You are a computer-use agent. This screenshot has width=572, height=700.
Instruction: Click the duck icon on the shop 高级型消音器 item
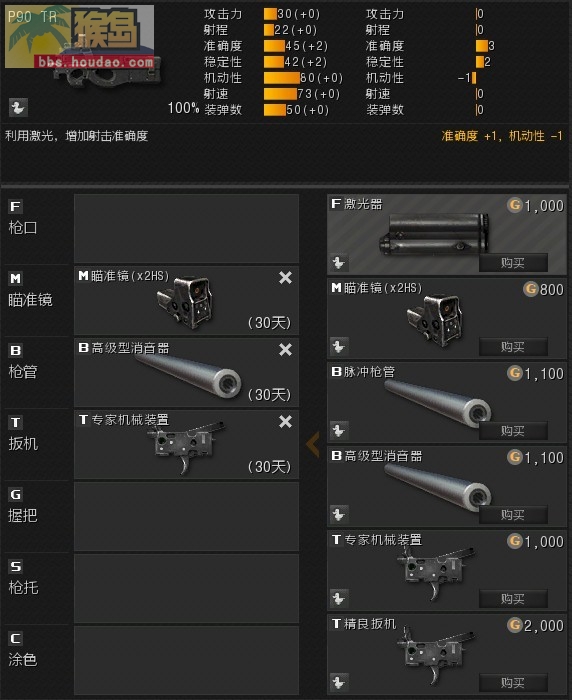click(338, 514)
